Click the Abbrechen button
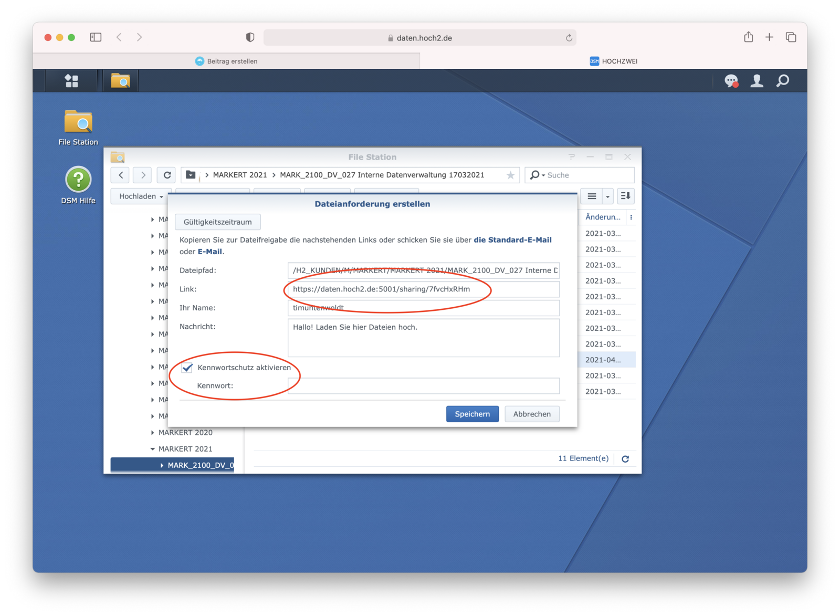 click(532, 414)
